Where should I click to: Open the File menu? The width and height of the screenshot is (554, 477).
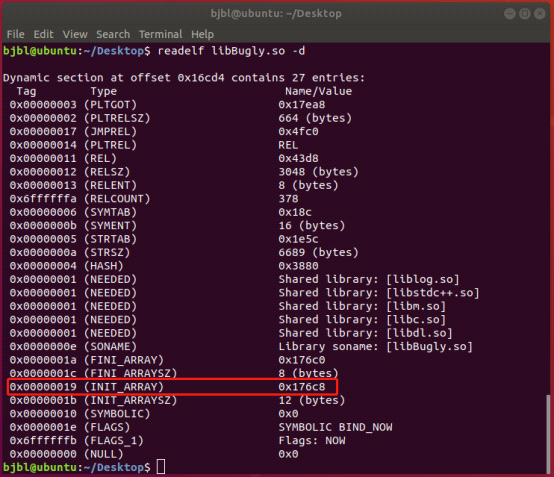tap(16, 34)
